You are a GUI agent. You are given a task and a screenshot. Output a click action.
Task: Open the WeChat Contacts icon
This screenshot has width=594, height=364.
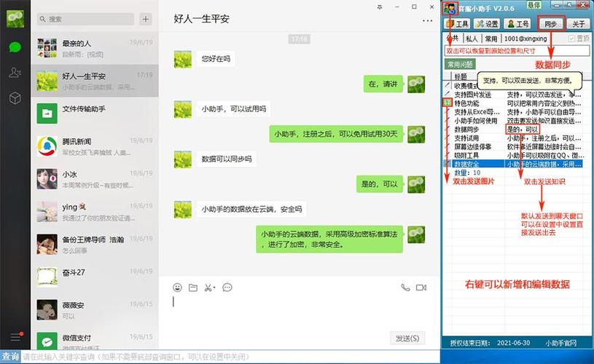click(15, 72)
